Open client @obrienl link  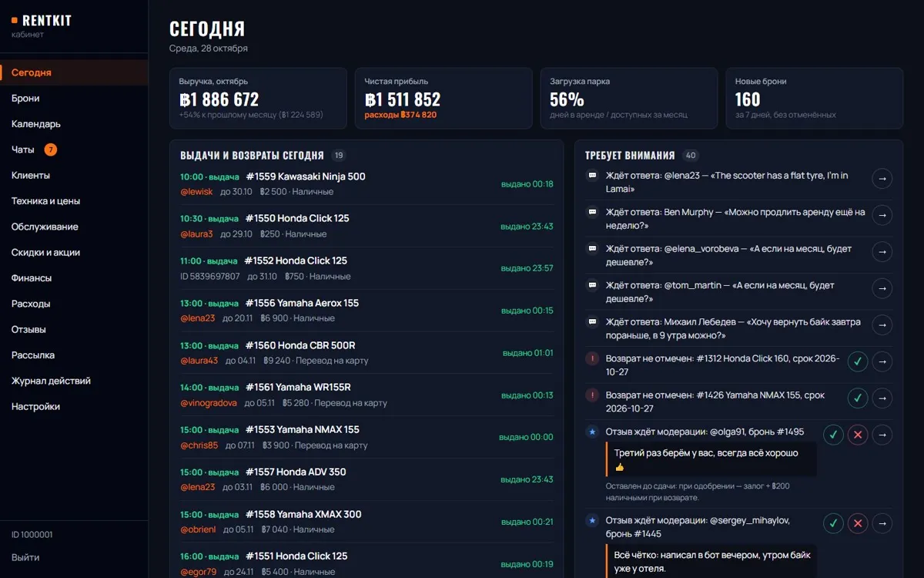click(198, 529)
